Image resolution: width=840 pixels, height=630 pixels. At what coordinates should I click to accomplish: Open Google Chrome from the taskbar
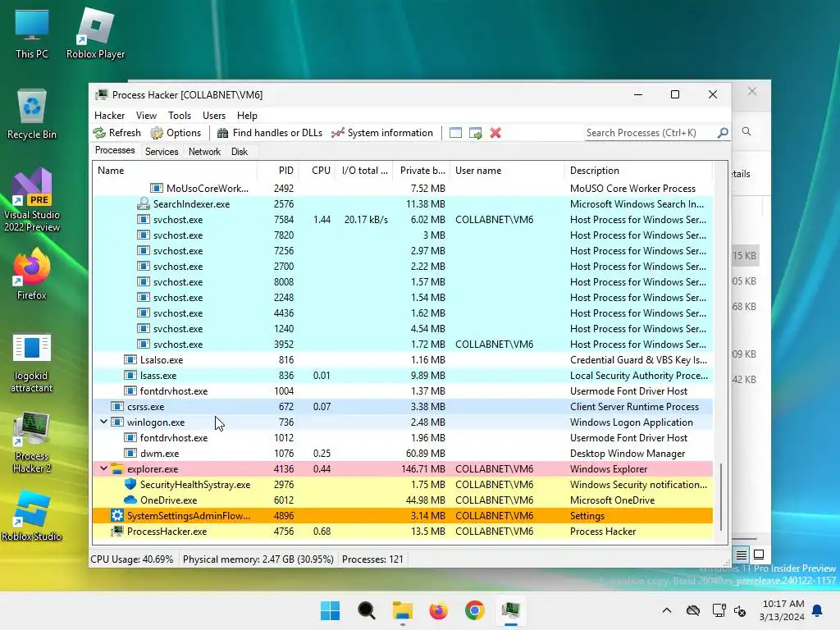[x=475, y=610]
